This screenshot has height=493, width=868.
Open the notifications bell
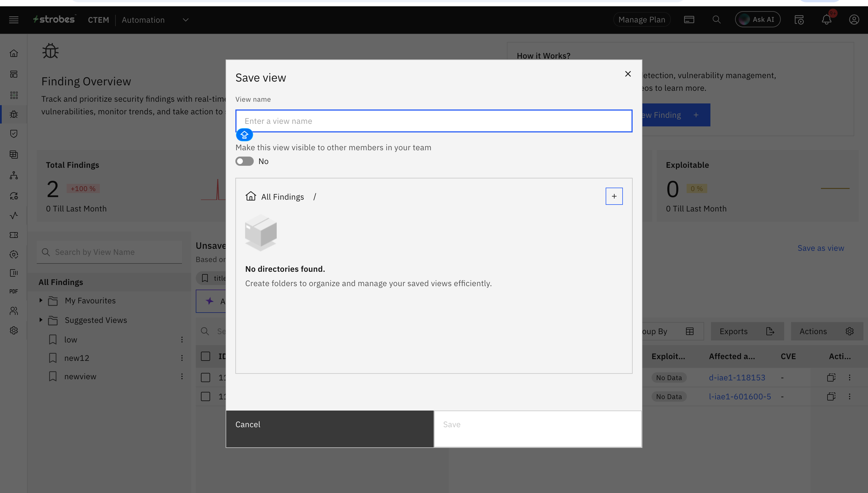[x=826, y=20]
